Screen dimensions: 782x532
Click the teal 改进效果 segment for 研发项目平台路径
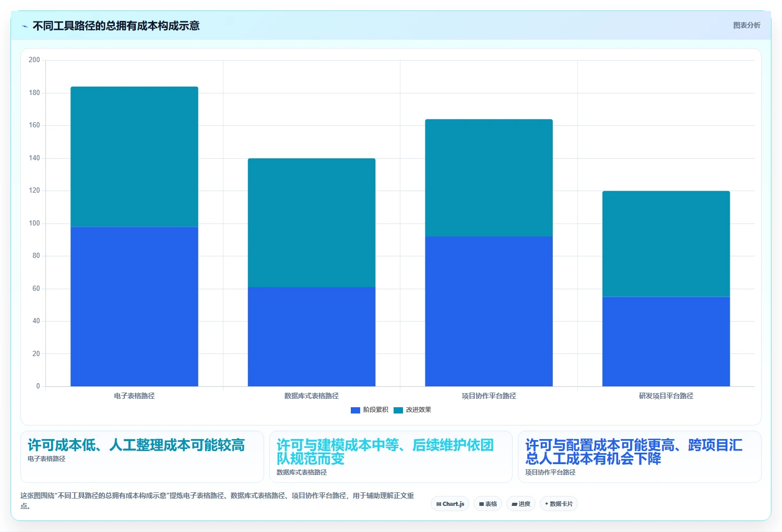coord(666,244)
